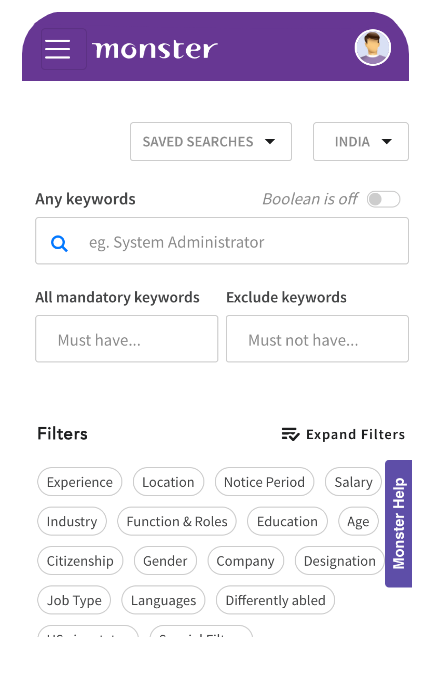Click Expand Filters link text
The width and height of the screenshot is (428, 673).
point(355,434)
